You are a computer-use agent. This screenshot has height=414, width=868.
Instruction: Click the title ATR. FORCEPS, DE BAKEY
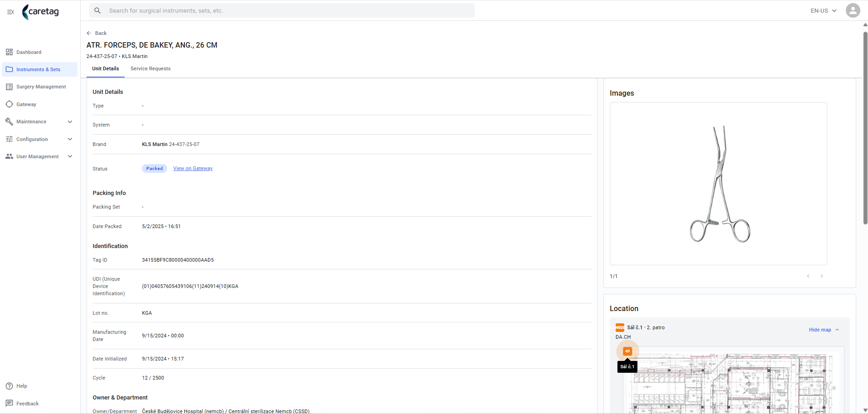point(152,45)
